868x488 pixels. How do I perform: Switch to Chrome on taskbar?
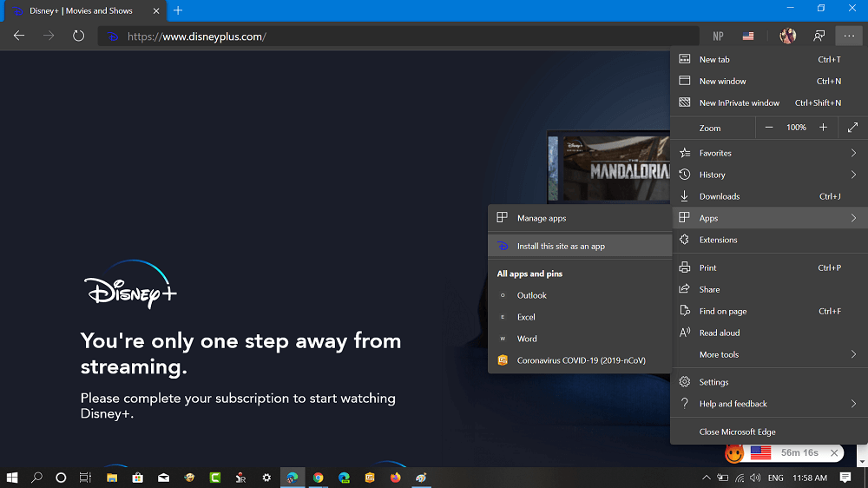pyautogui.click(x=319, y=478)
